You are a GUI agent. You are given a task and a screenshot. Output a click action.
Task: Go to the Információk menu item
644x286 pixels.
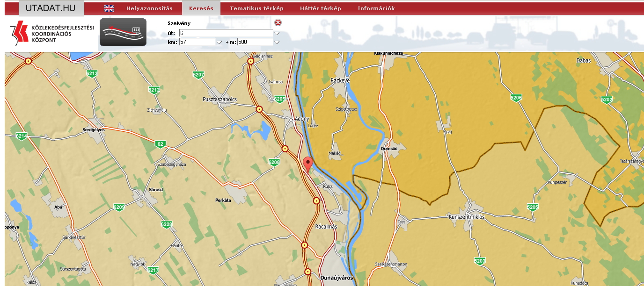376,8
